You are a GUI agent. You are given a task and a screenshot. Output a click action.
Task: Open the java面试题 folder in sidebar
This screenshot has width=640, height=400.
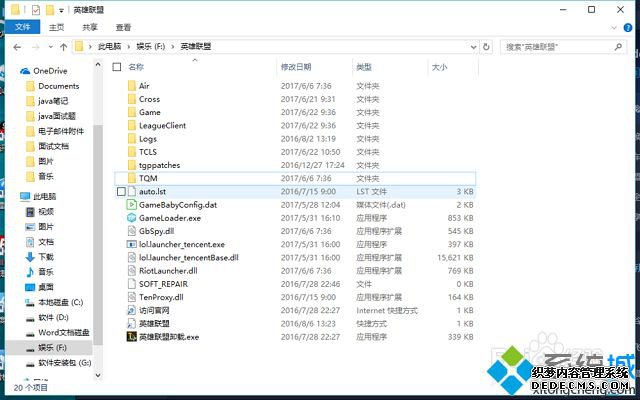tap(57, 116)
